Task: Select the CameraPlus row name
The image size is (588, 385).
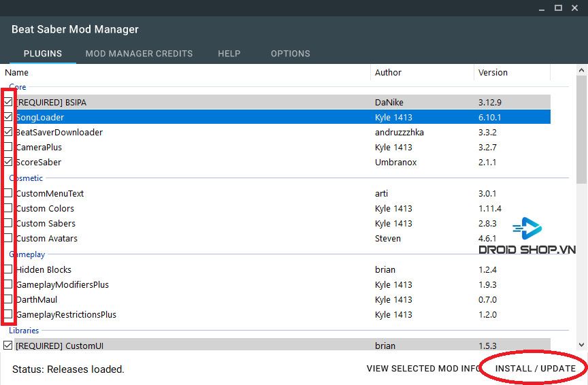Action: click(x=39, y=148)
